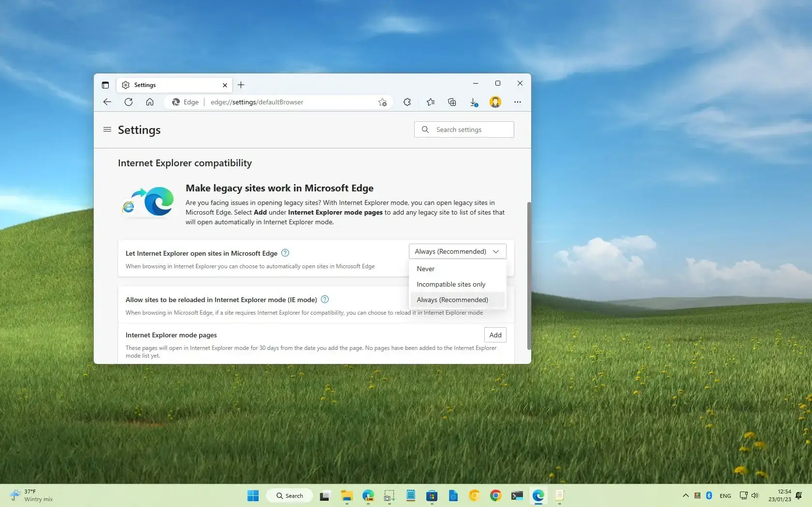Screen dimensions: 812x507
Task: Open Task View on the taskbar
Action: (325, 495)
